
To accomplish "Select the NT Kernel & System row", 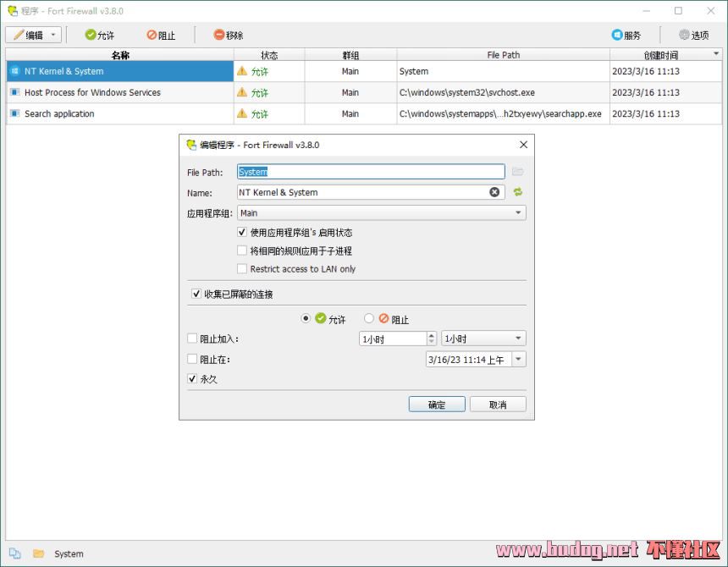I will (x=364, y=71).
